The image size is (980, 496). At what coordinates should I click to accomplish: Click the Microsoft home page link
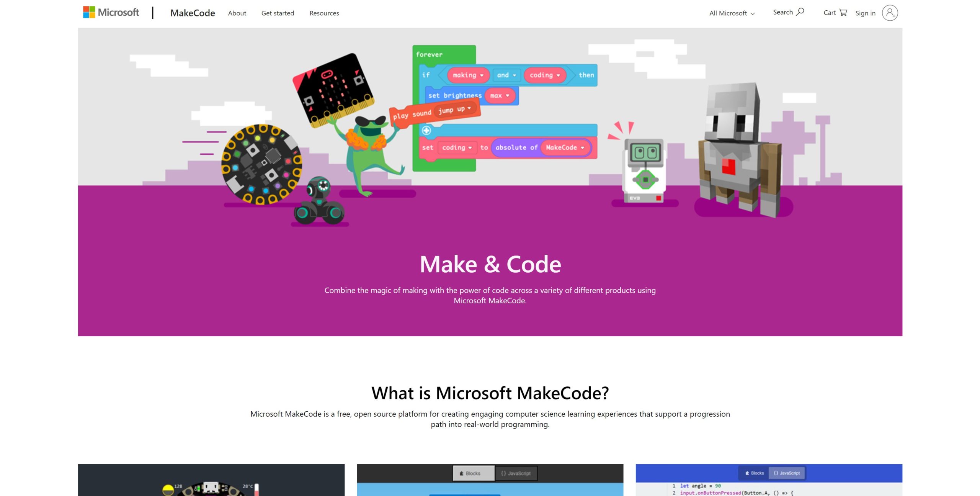pos(111,13)
